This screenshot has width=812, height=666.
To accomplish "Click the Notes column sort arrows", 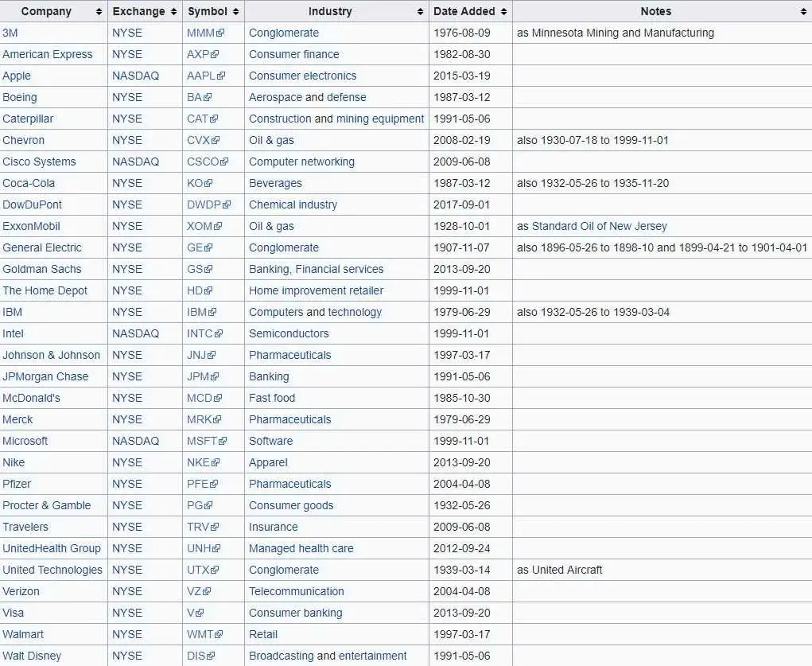I will click(x=803, y=11).
